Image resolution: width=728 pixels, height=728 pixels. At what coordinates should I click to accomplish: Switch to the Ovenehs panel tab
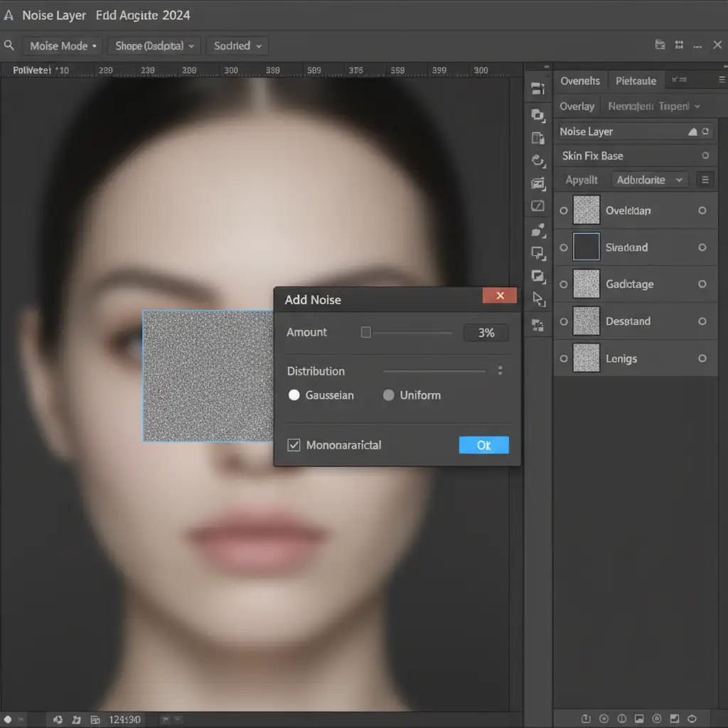click(579, 81)
